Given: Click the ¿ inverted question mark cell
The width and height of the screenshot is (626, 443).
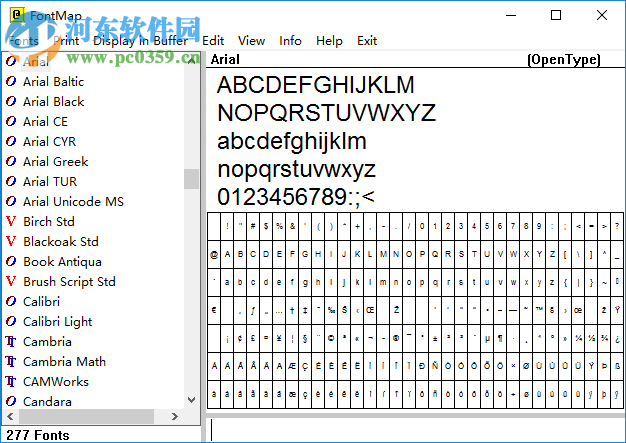Looking at the screenshot, I should click(x=617, y=338).
